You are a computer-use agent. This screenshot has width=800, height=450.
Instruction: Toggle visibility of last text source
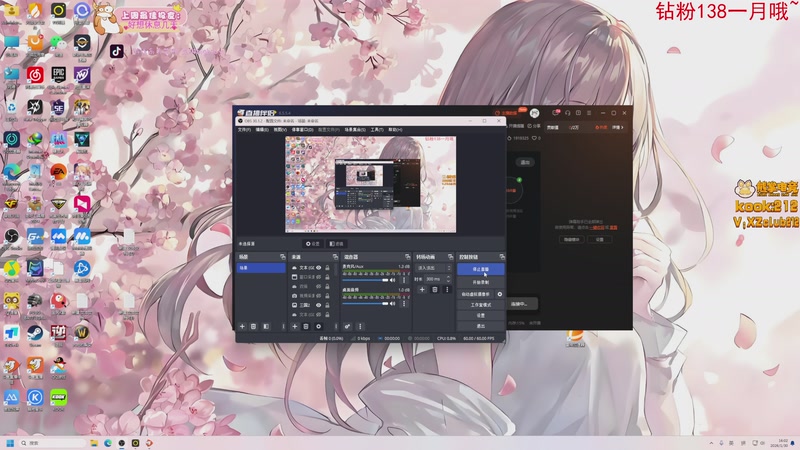click(318, 315)
